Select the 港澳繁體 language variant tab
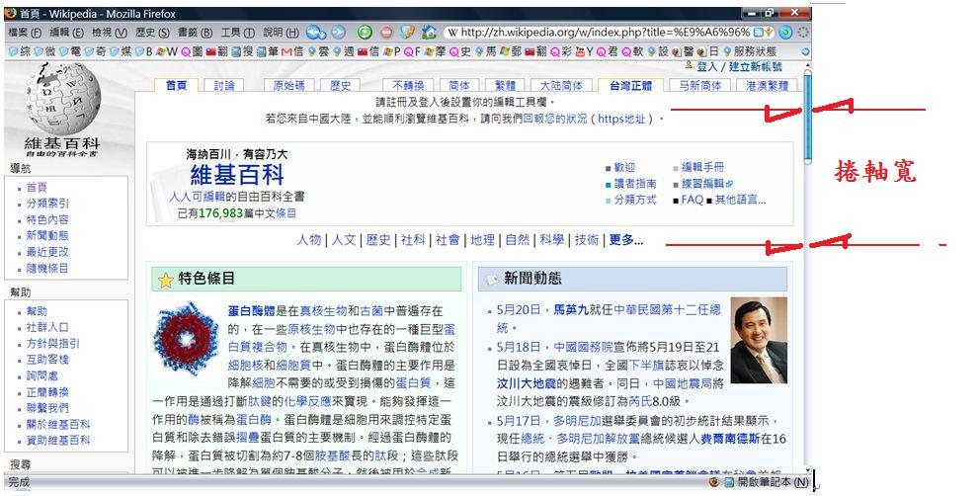Image resolution: width=980 pixels, height=496 pixels. pyautogui.click(x=767, y=86)
